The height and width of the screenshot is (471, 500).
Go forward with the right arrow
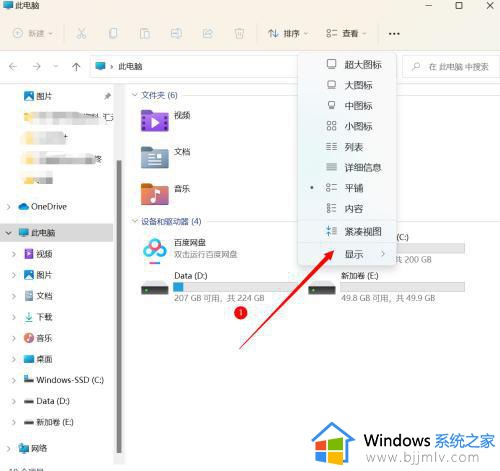click(36, 67)
